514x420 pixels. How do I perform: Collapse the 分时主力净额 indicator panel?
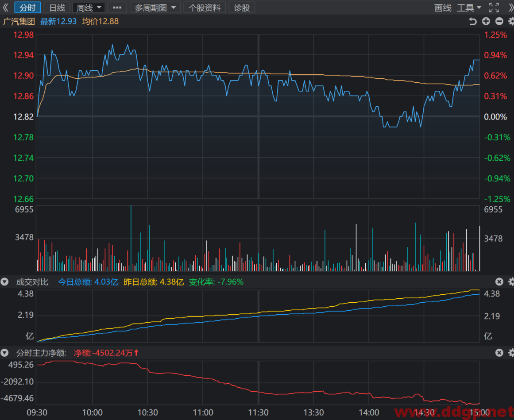tap(4, 353)
